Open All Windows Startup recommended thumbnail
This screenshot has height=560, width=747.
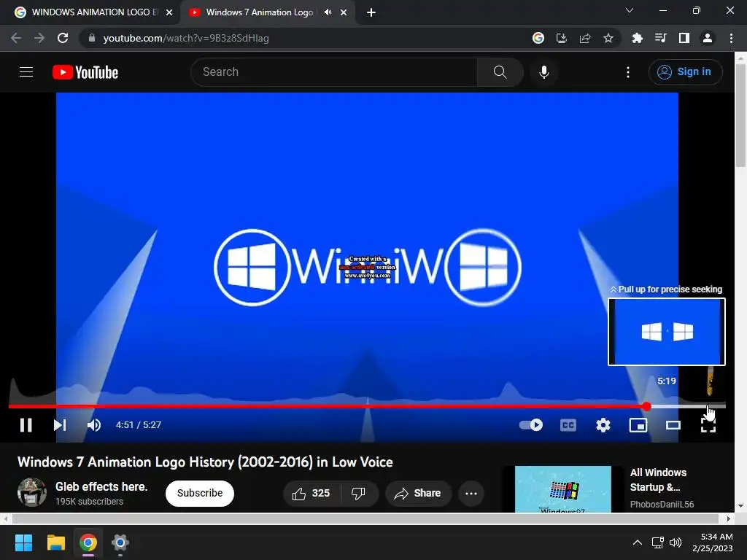563,489
